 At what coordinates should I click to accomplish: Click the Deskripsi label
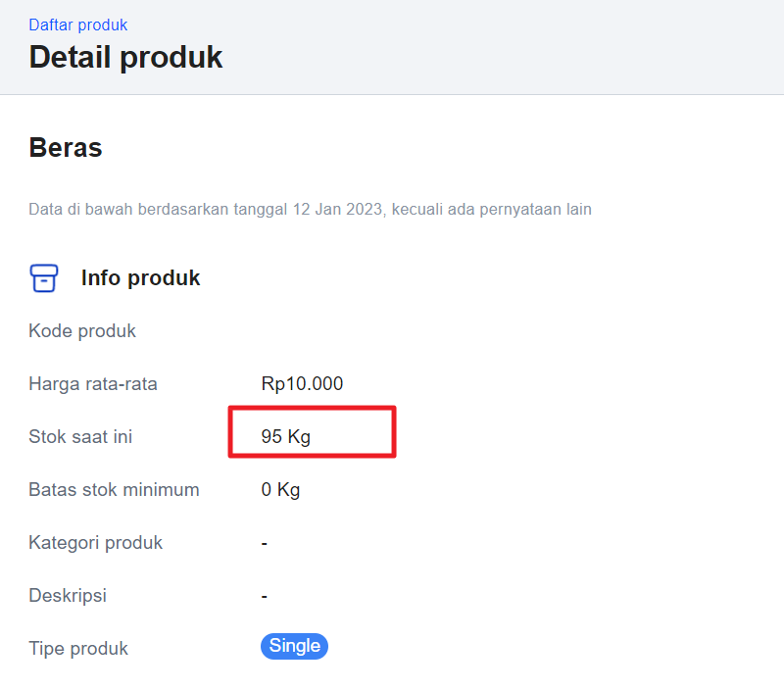coord(68,596)
